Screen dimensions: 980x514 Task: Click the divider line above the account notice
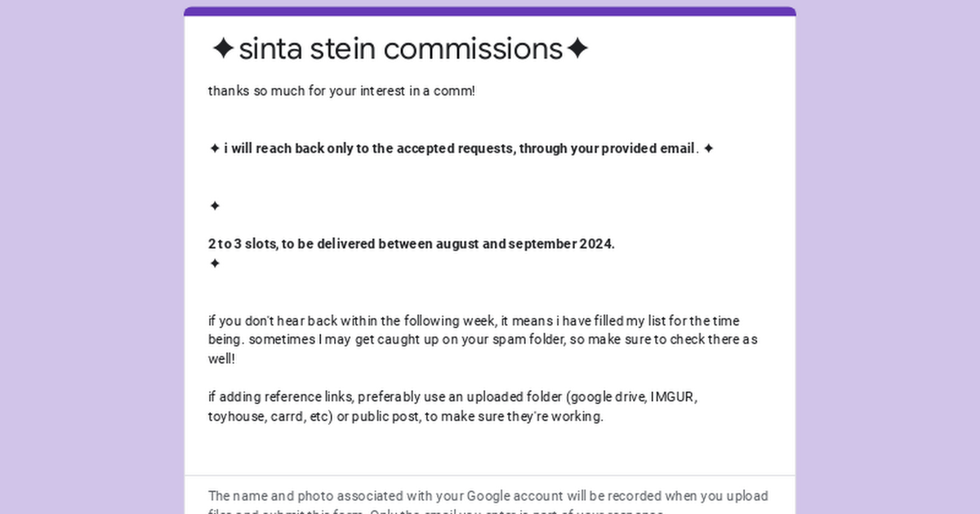click(490, 476)
